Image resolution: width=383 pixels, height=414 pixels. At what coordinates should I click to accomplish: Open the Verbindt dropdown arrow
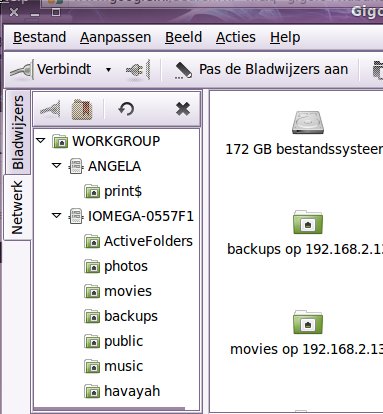(108, 70)
